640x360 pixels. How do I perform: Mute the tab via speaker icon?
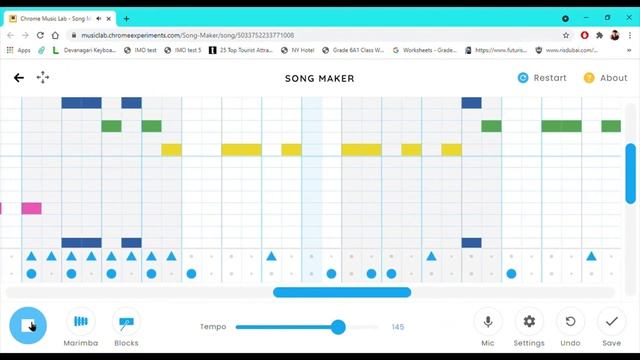tap(98, 19)
